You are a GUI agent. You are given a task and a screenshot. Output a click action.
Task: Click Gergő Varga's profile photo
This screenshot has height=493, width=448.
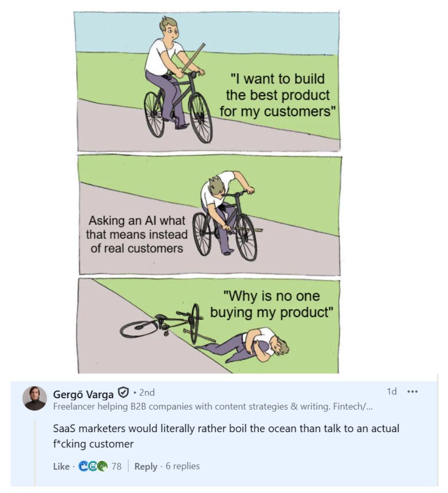tap(35, 398)
